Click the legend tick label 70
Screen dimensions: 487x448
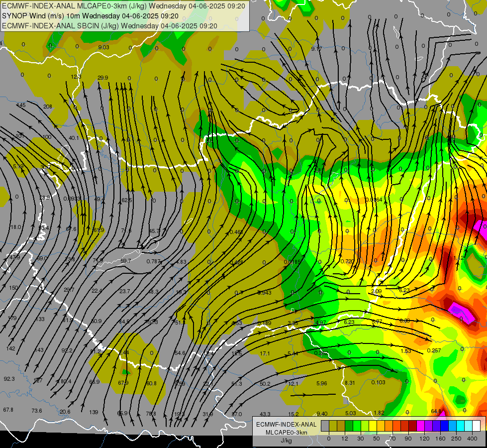pos(392,439)
